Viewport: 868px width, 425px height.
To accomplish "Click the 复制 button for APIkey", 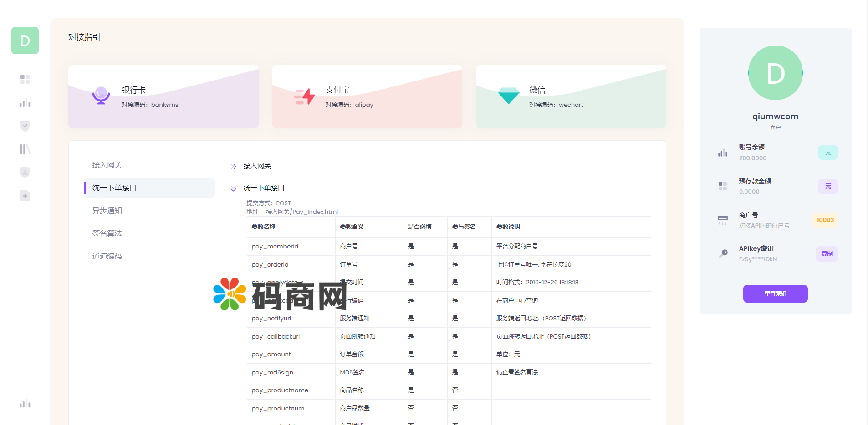I will [x=827, y=254].
